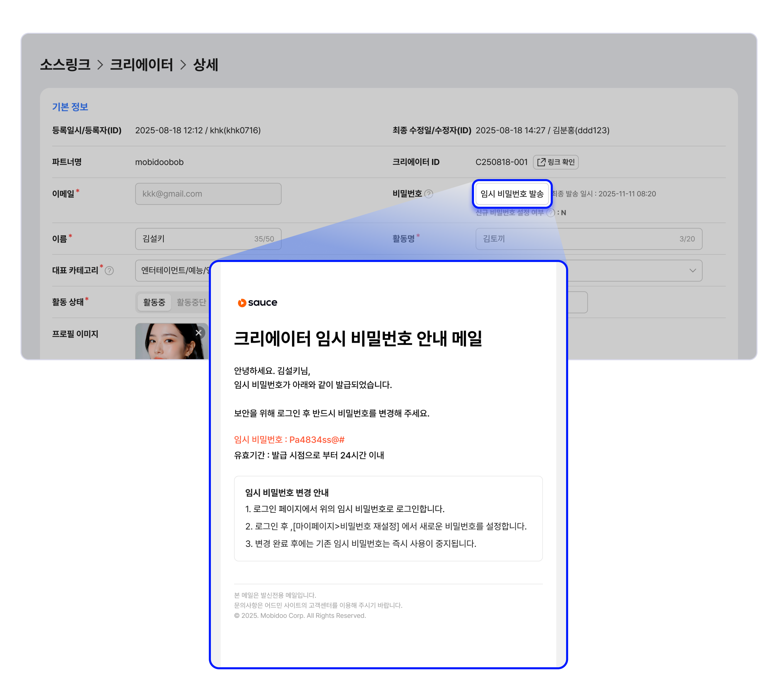Switch activity status to 활동중단
The width and height of the screenshot is (778, 700).
click(191, 302)
